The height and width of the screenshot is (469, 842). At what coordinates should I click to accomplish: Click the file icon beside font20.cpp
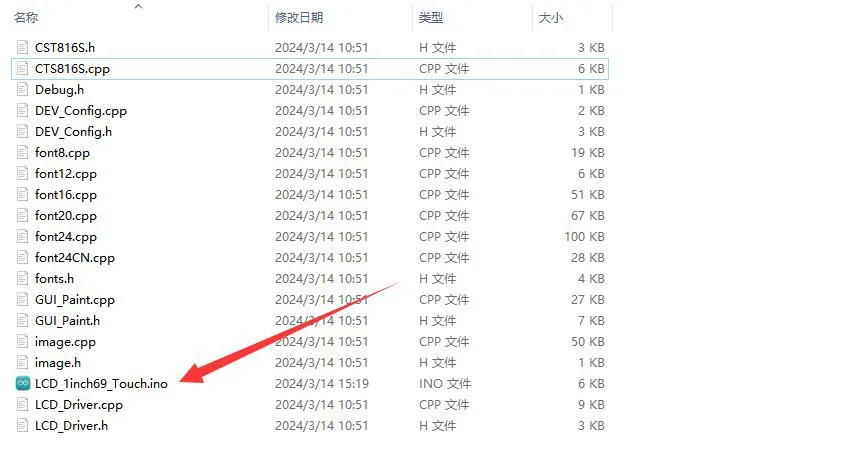tap(22, 215)
